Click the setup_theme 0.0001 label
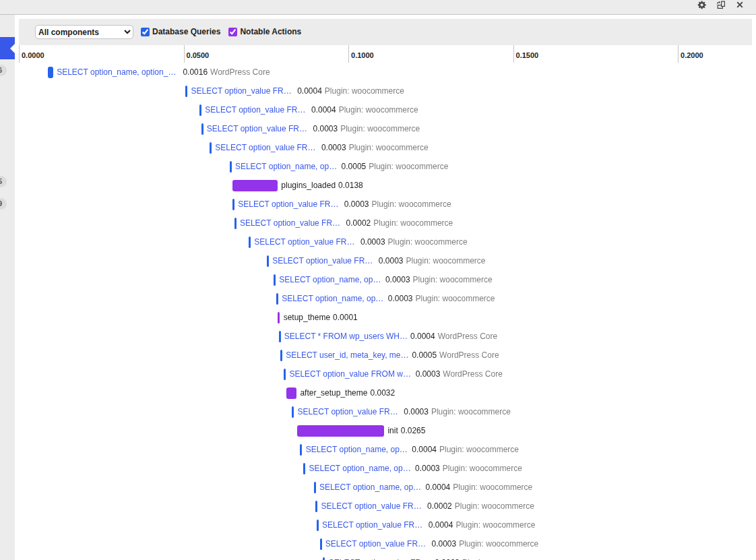756x560 pixels. point(320,317)
